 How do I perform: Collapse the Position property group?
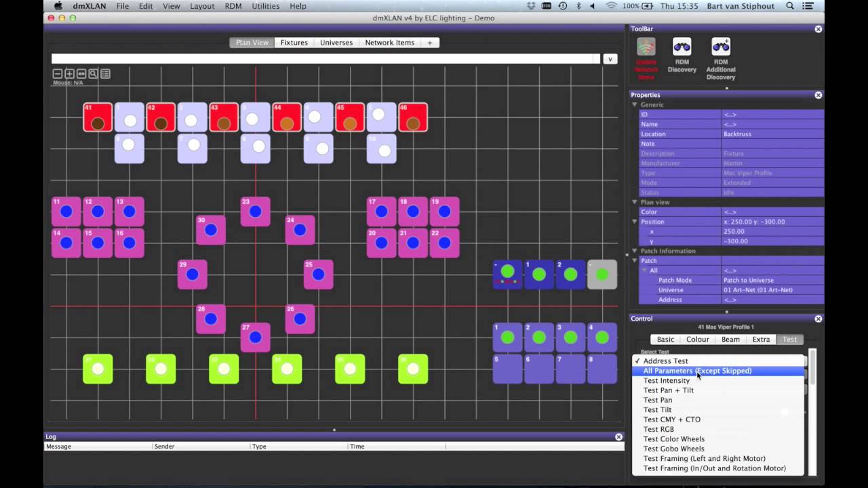click(635, 222)
